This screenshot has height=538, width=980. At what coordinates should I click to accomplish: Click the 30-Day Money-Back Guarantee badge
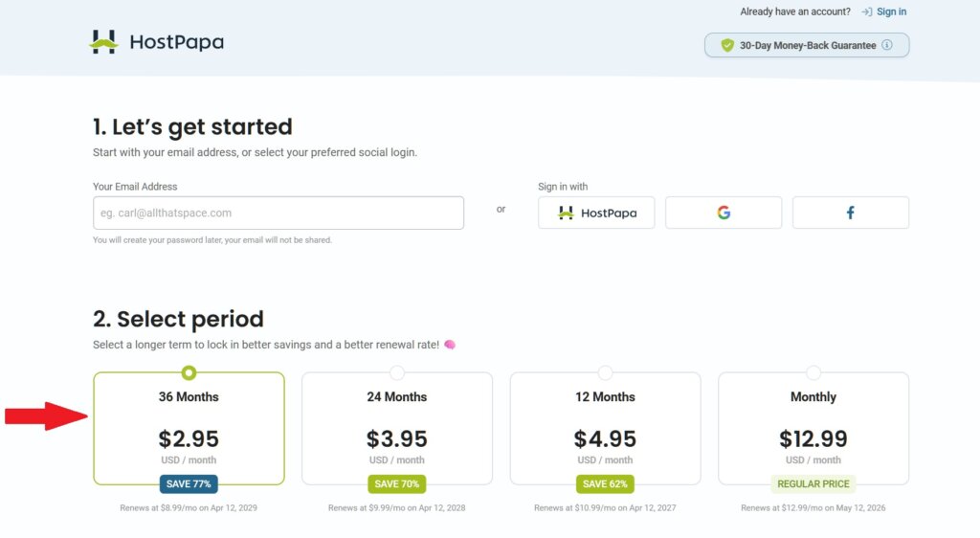pos(807,45)
